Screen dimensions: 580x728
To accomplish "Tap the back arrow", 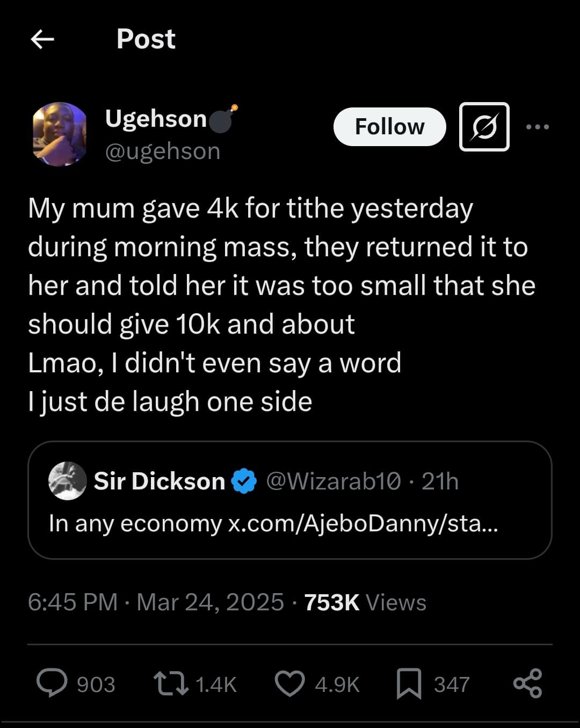I will click(x=42, y=39).
